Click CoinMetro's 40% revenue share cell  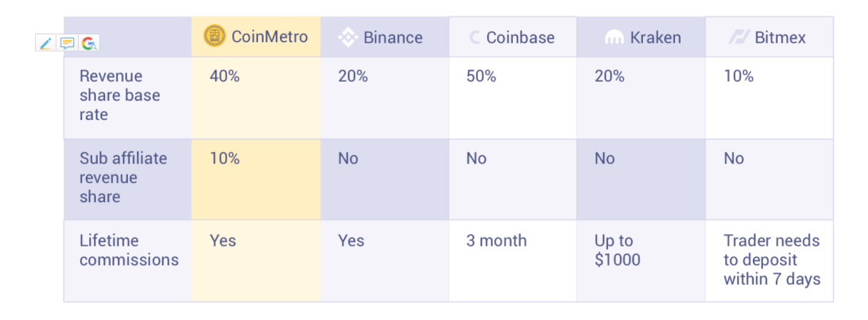pos(224,76)
